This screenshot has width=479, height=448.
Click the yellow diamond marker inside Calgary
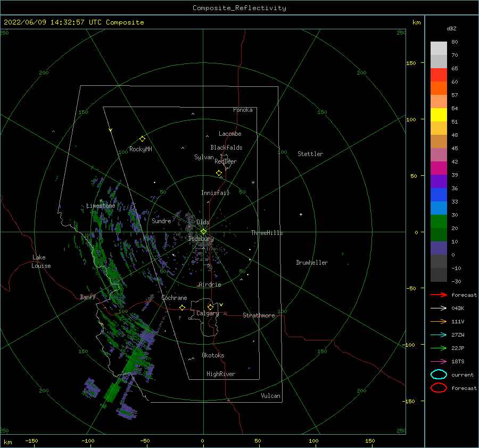coord(210,307)
